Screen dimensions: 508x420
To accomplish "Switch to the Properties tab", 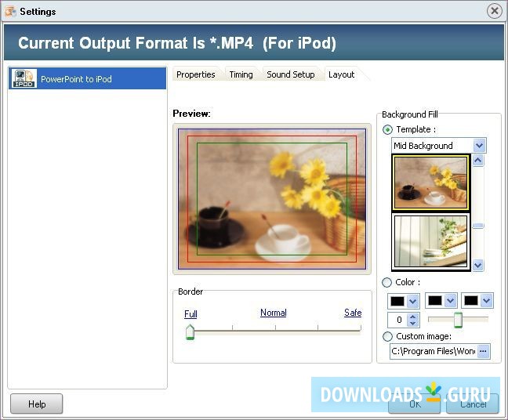I will click(x=196, y=74).
